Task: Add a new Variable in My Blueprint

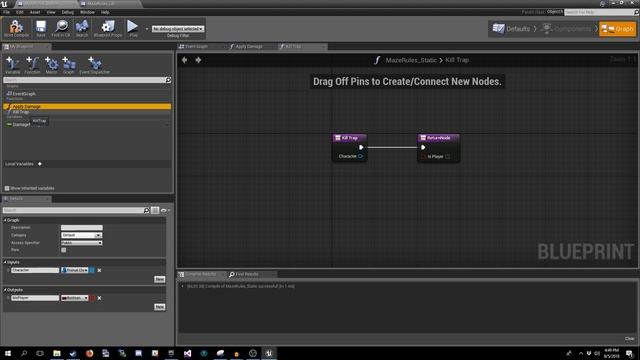Action: 13,65
